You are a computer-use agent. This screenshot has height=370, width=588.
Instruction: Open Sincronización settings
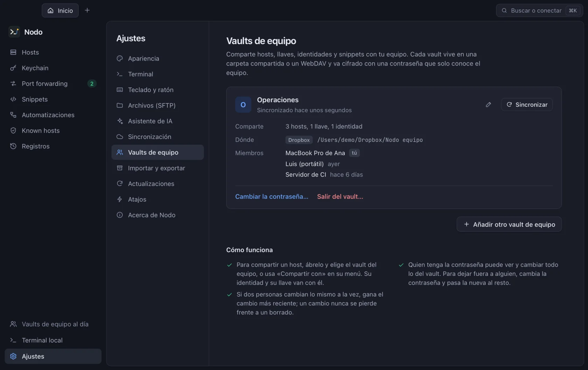click(157, 137)
